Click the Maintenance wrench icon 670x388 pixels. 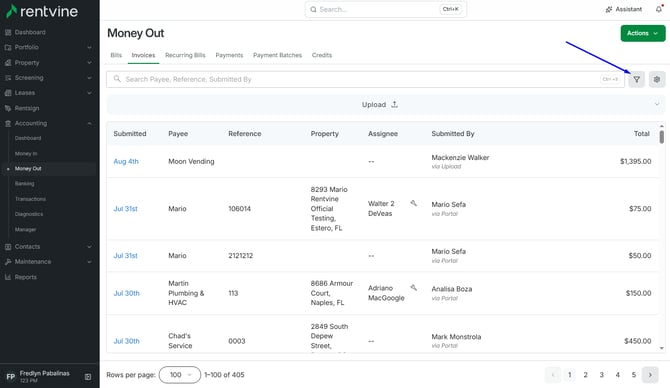tap(8, 262)
